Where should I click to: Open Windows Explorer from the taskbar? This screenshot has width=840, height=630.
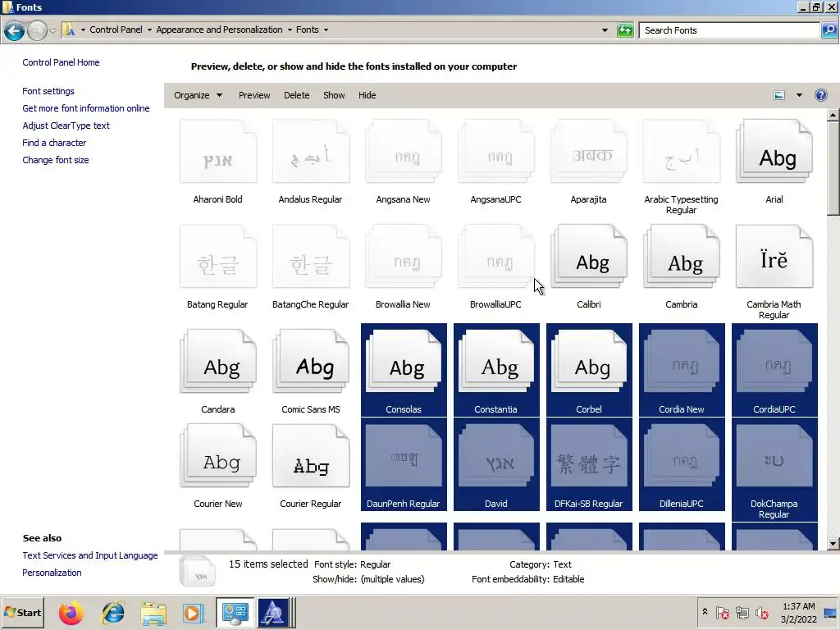[153, 612]
